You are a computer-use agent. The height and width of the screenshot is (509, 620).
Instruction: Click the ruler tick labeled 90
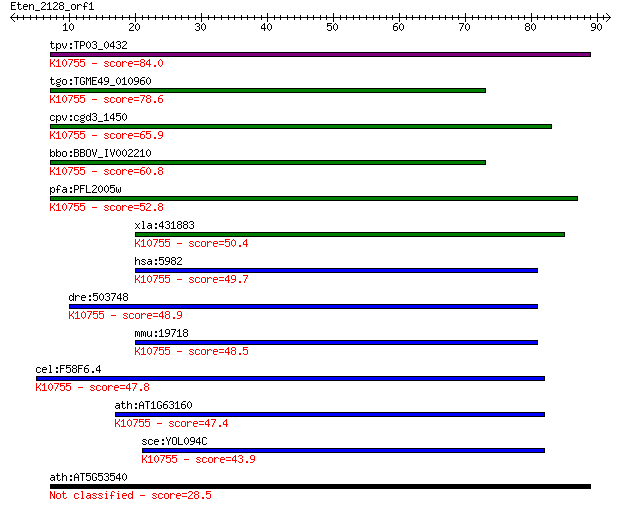[597, 27]
